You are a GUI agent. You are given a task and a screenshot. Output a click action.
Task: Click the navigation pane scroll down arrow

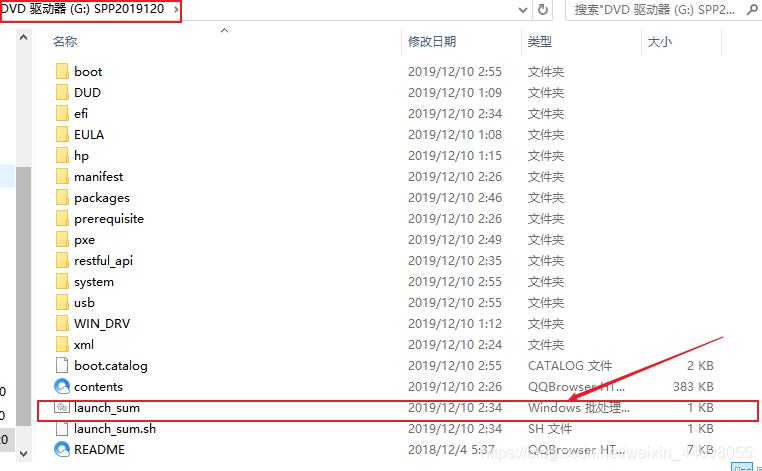(23, 453)
